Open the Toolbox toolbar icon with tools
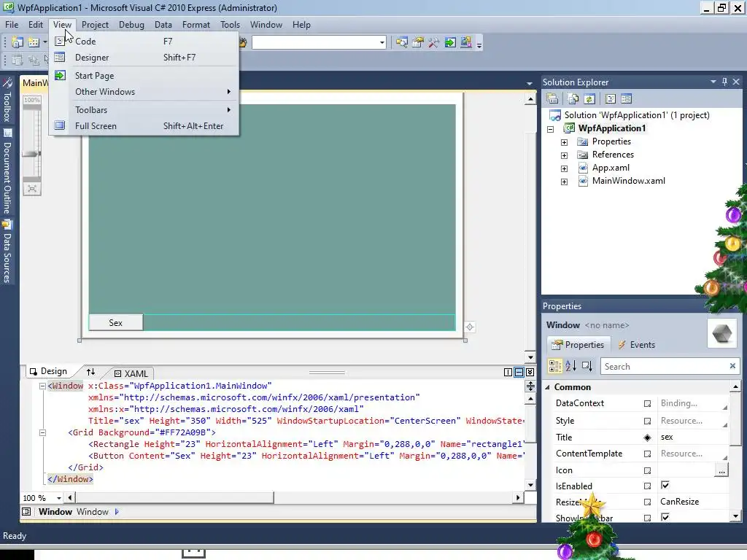Viewport: 747px width, 560px height. click(x=433, y=43)
